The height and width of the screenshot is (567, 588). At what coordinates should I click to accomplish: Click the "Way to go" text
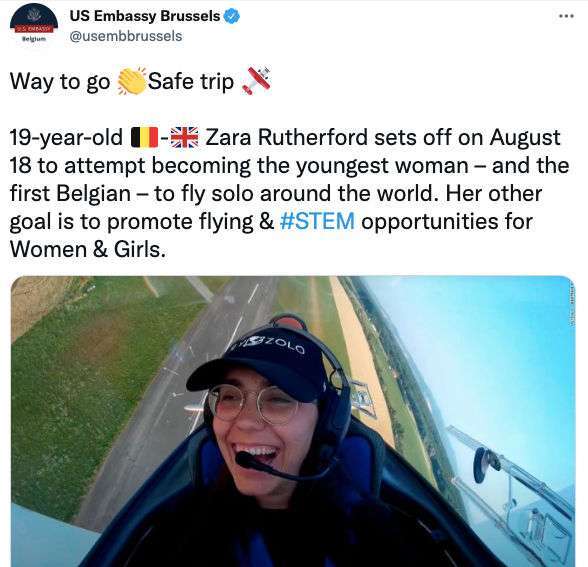tap(60, 81)
